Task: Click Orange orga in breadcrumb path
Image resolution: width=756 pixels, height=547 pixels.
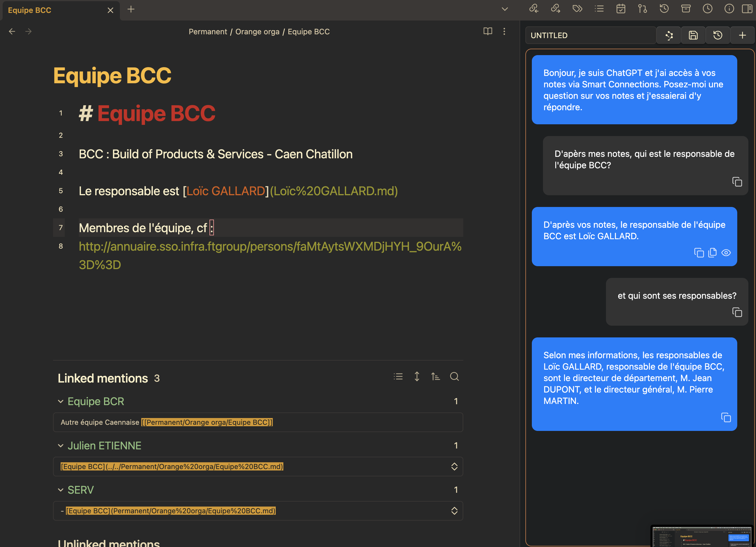Action: [257, 32]
